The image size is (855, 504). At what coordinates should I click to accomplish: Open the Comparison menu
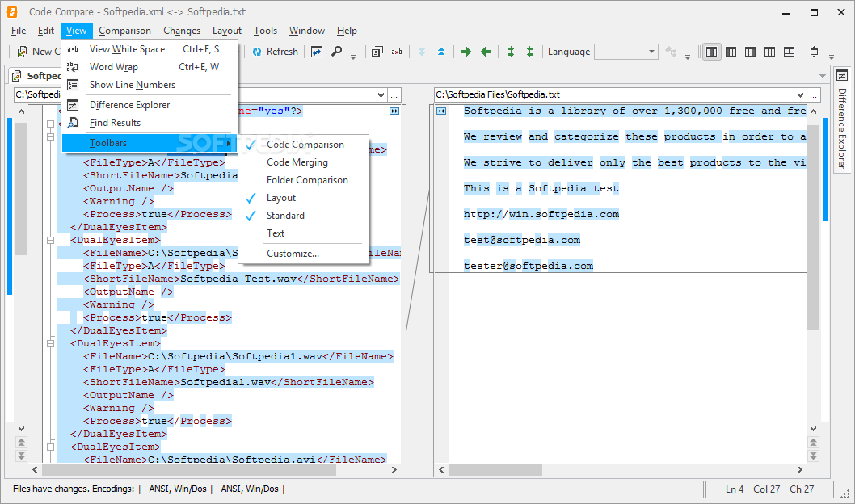coord(124,31)
